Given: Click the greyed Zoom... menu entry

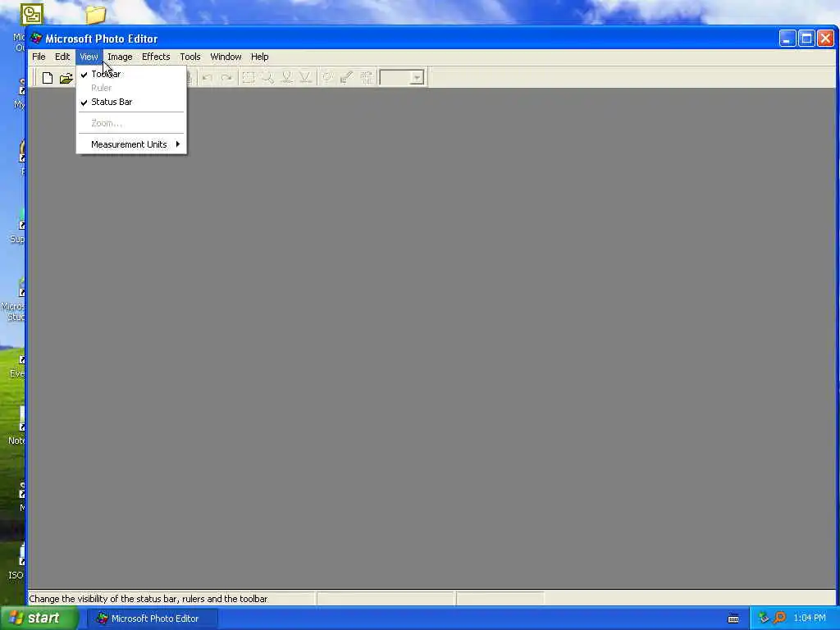Looking at the screenshot, I should (x=132, y=123).
